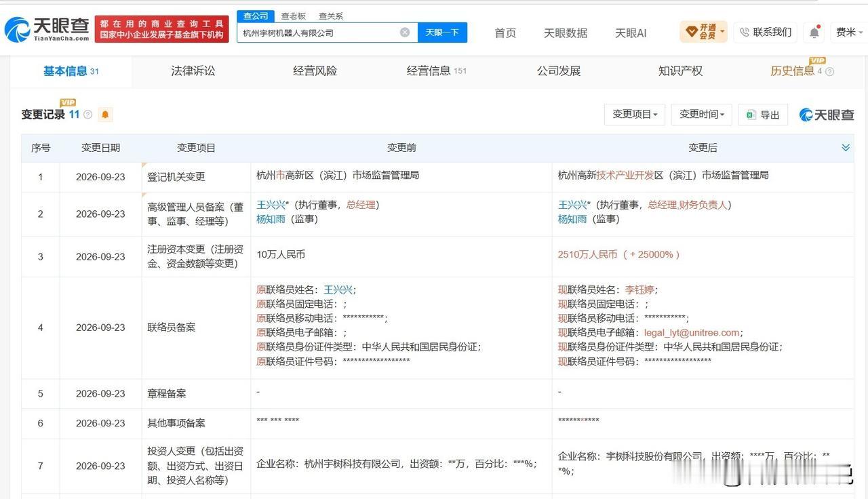This screenshot has height=499, width=868.
Task: Open 知识产权 tab
Action: click(x=680, y=71)
